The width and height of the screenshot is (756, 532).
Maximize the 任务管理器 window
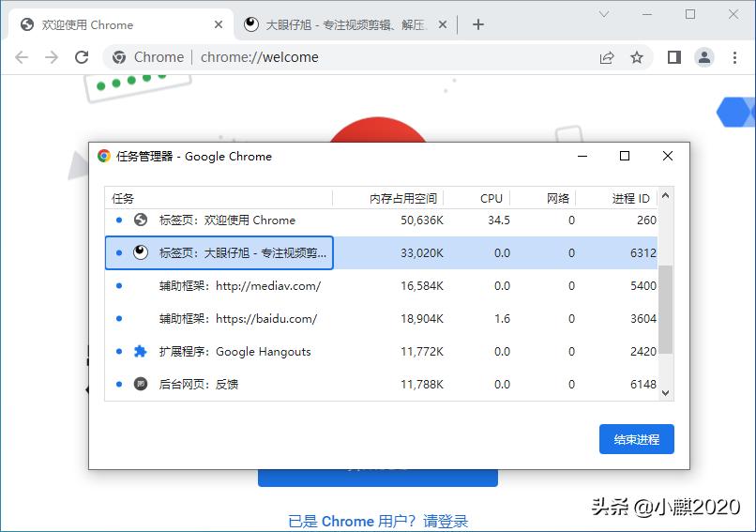click(x=625, y=156)
